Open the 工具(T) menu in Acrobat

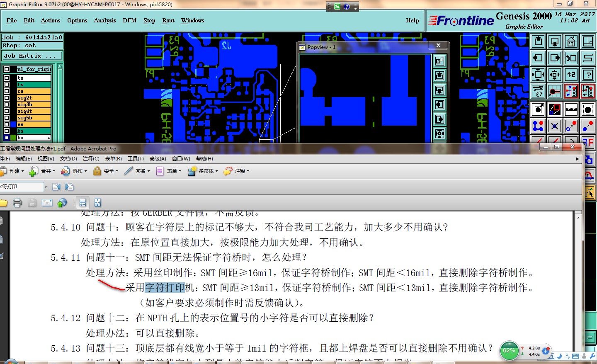pos(136,159)
